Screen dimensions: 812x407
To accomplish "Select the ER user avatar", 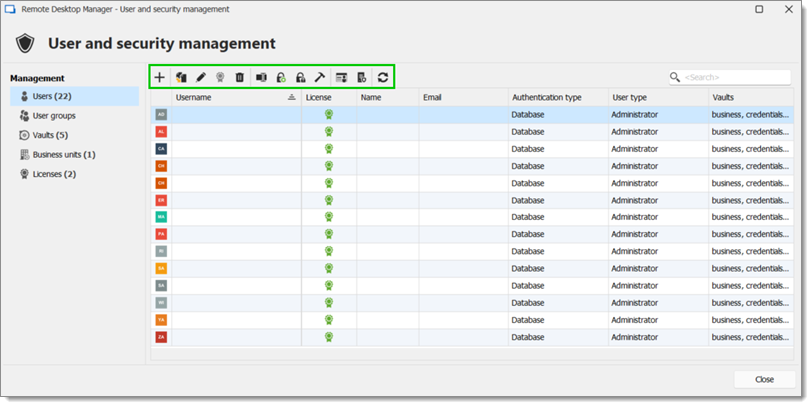I will 161,200.
